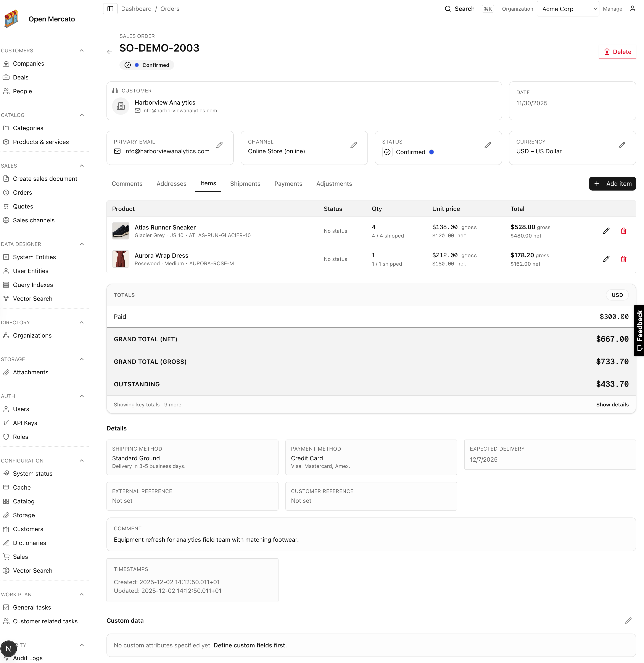Click Show details in the totals panel
Viewport: 644px width, 663px height.
(612, 404)
